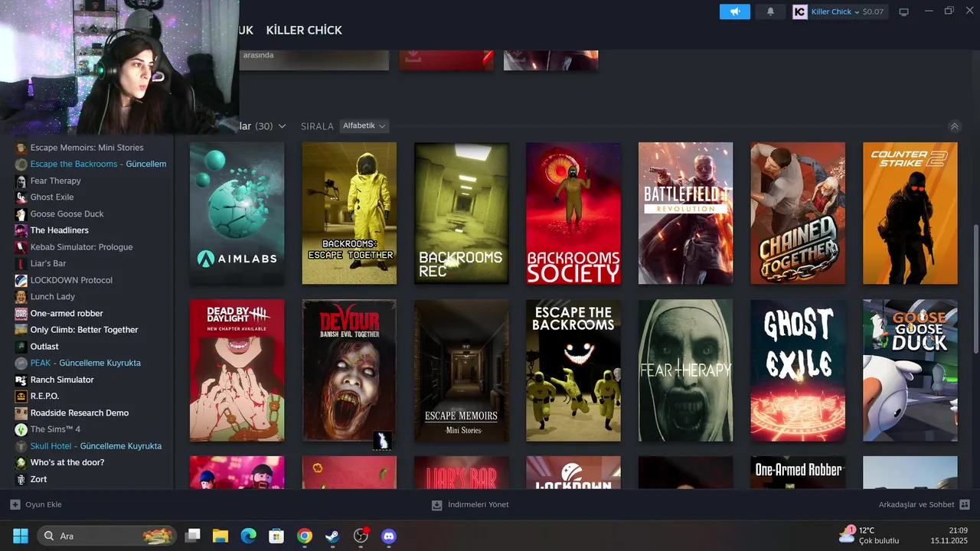Click the Goose Goose Duck sidebar icon
Screen dimensions: 980x551
pos(21,214)
